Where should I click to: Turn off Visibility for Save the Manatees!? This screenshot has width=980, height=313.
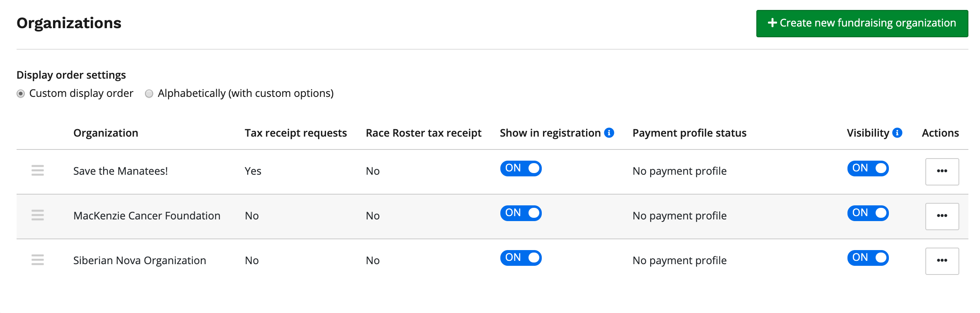click(868, 169)
